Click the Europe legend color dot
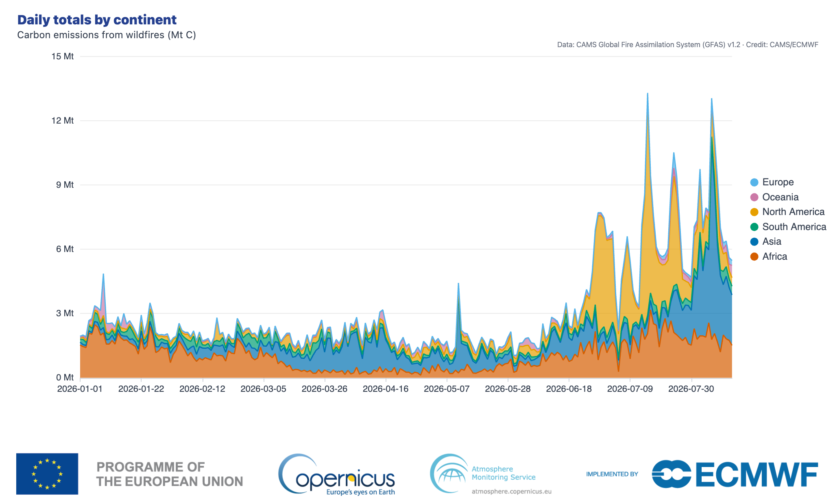 [x=754, y=182]
